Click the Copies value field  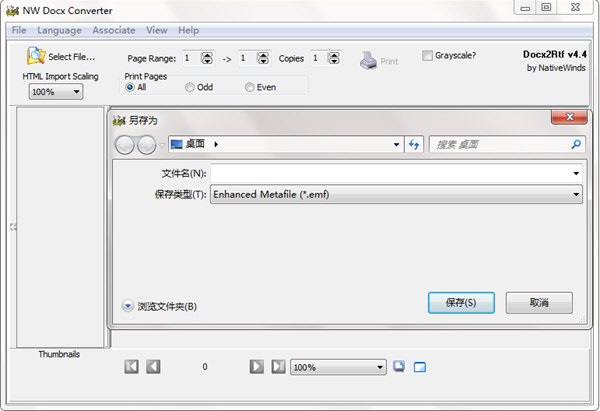(x=319, y=58)
